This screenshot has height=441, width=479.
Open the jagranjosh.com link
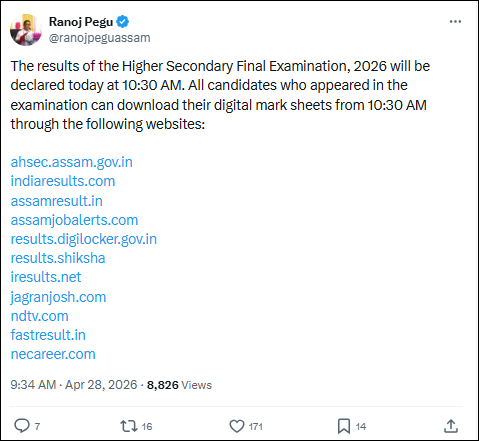coord(58,297)
